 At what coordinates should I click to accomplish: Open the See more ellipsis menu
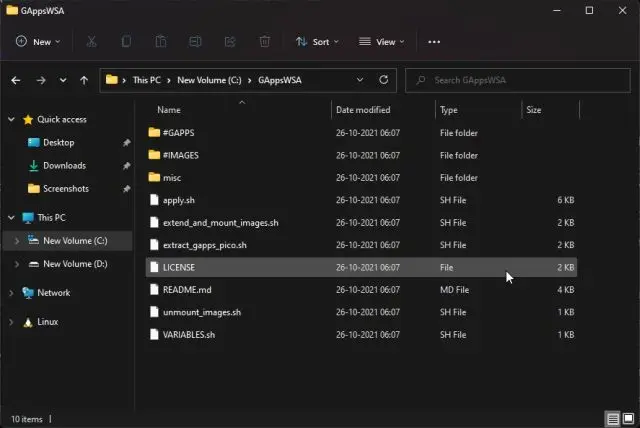433,42
